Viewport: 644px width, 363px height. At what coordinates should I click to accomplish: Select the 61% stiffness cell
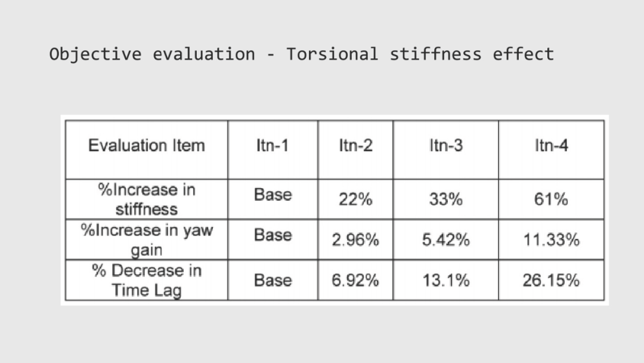pos(551,199)
